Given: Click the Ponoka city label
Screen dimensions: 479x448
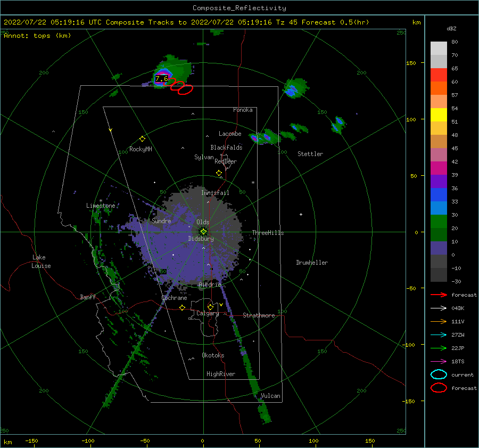Looking at the screenshot, I should [x=243, y=110].
